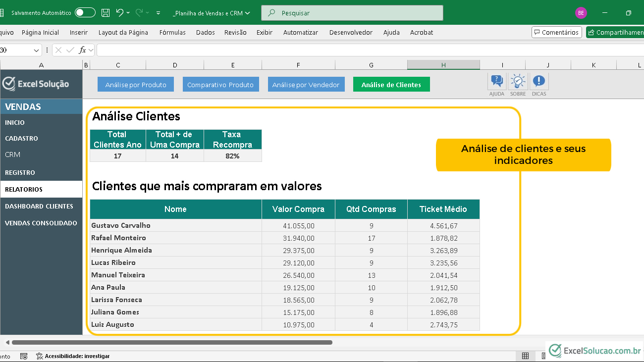Click the Análise por Vendedor button

pyautogui.click(x=306, y=85)
